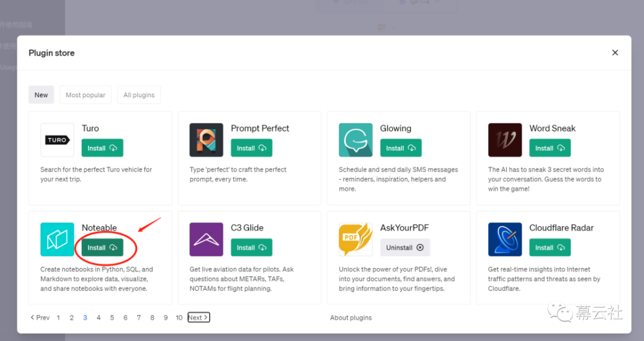Click the Noteable plugin title
The width and height of the screenshot is (644, 341).
pyautogui.click(x=99, y=228)
